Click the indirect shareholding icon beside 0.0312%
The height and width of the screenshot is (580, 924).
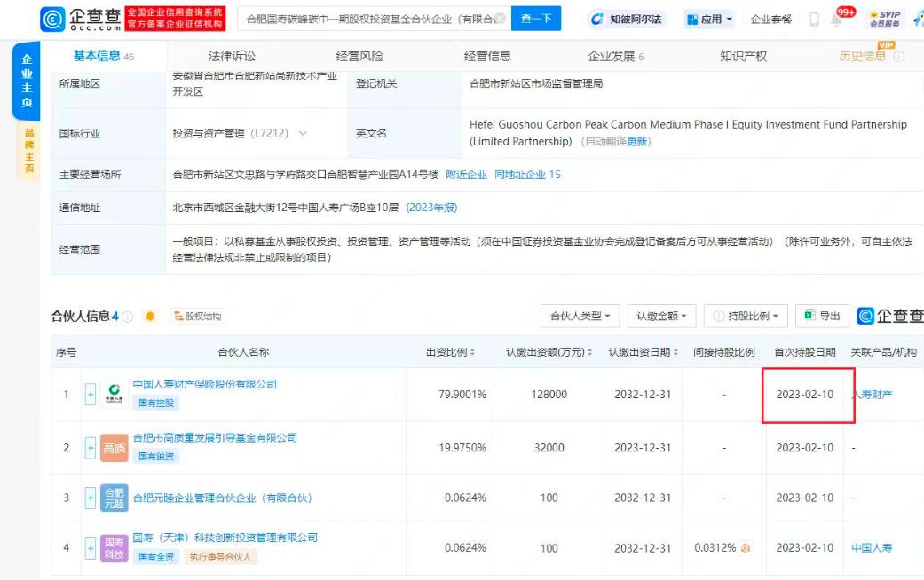tap(746, 548)
